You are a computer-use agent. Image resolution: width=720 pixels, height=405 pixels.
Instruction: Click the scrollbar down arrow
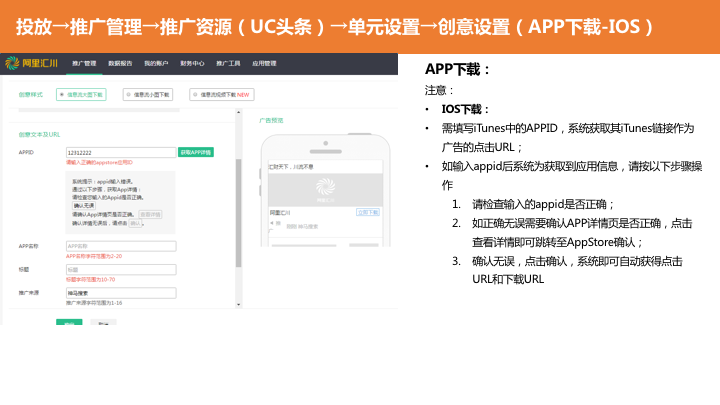(x=238, y=304)
